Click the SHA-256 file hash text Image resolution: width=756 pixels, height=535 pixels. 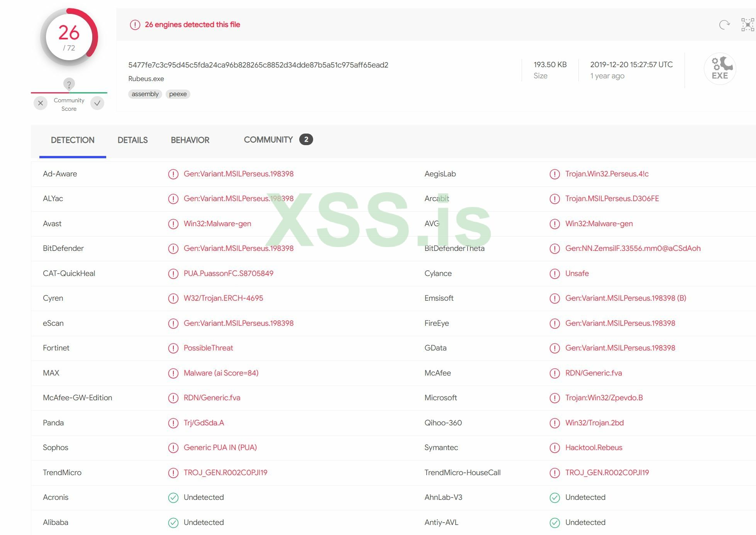[258, 65]
